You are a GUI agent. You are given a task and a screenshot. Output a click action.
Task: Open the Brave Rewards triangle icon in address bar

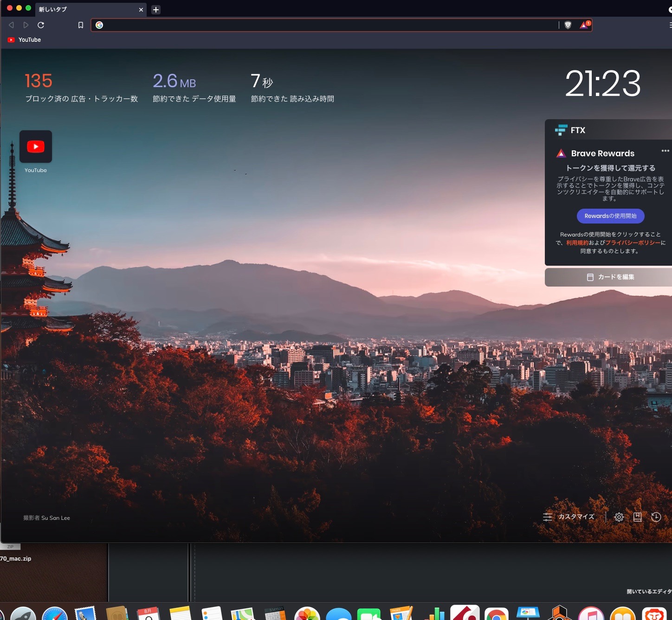pyautogui.click(x=584, y=25)
